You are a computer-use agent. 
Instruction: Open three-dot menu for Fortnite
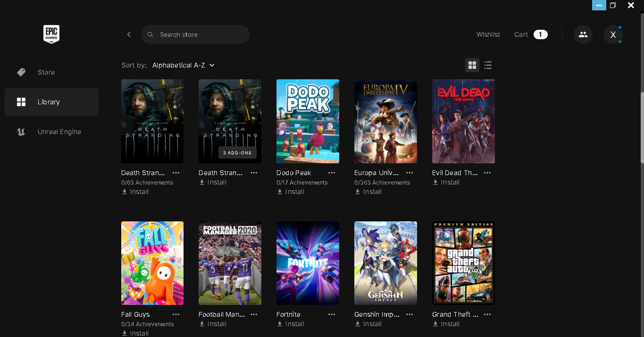[x=332, y=314]
